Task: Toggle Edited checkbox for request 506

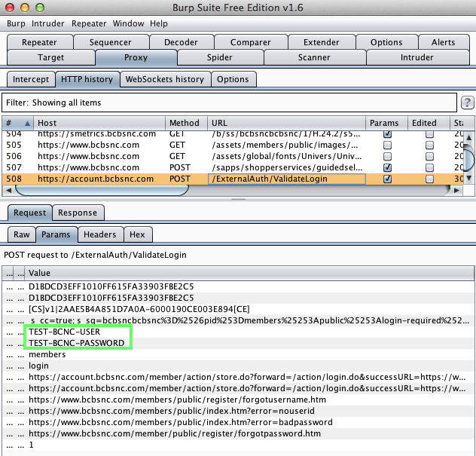Action: (x=429, y=156)
